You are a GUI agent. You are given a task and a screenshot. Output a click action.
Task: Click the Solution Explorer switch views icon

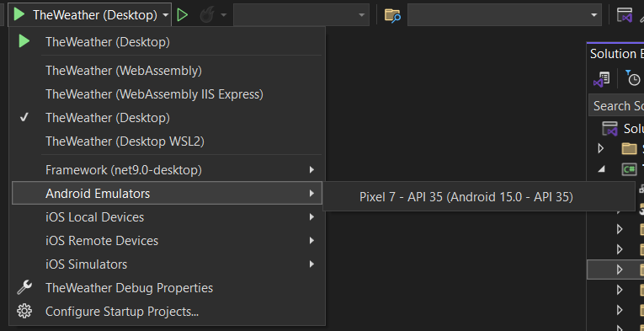click(x=601, y=79)
